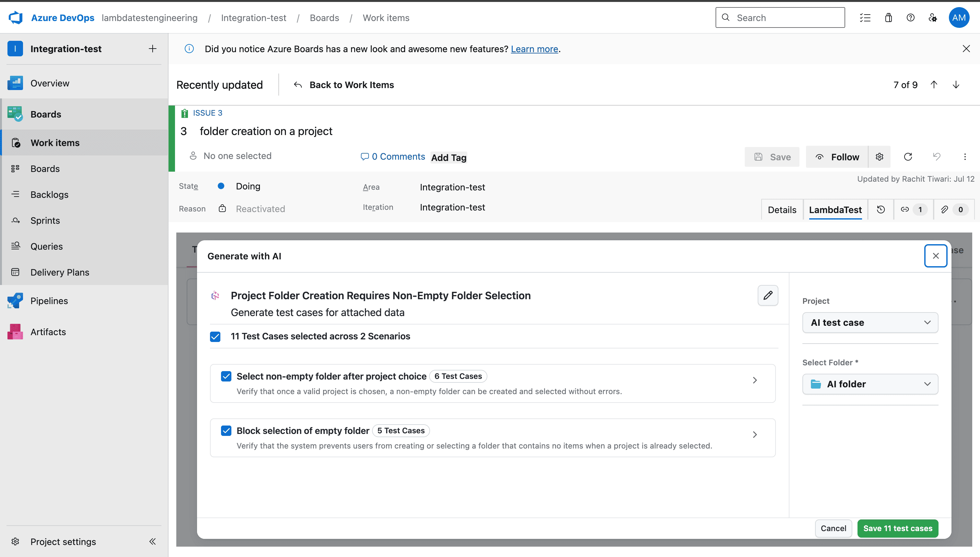
Task: Close the Generate with AI dialog
Action: (x=936, y=256)
